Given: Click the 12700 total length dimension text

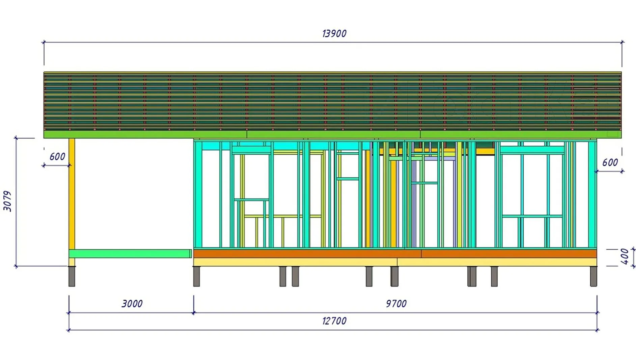Looking at the screenshot, I should 334,321.
